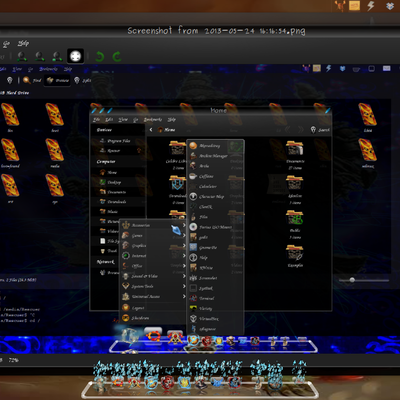
Task: Expand the Universal Access submenu arrow
Action: 184,296
